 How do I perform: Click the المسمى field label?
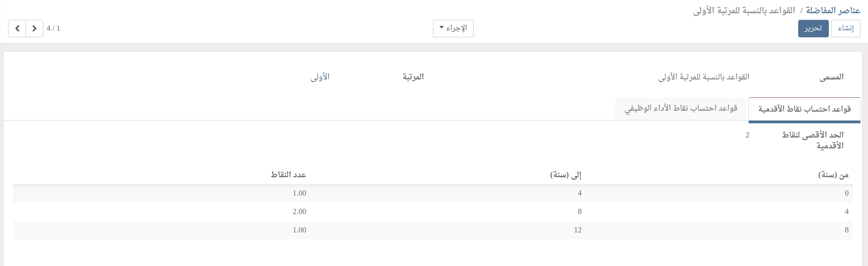point(831,77)
